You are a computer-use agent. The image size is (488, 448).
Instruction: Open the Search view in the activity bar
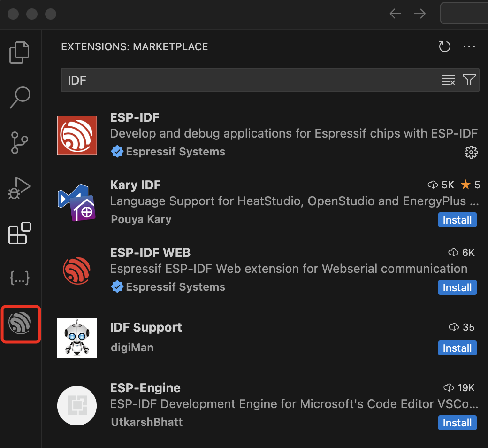pos(20,97)
